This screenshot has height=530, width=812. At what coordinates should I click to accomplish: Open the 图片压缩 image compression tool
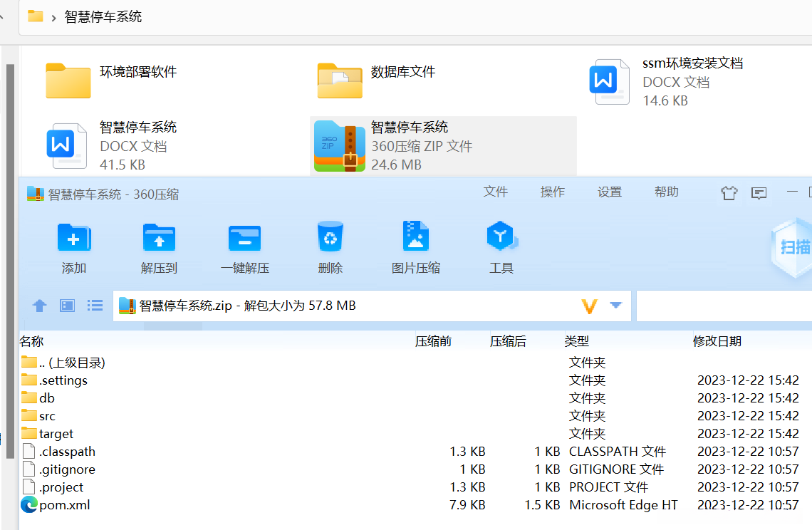[415, 248]
